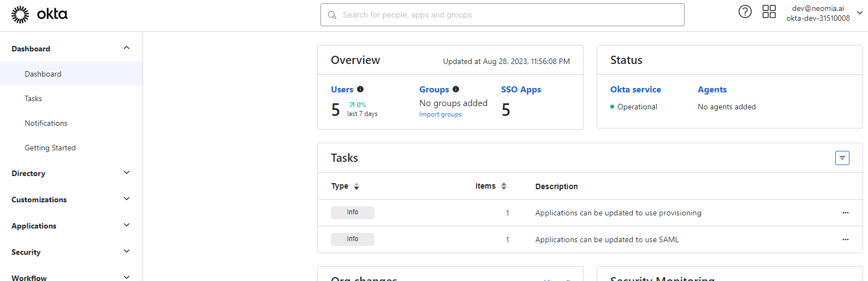Click the okta-dev-31510008 org name

pos(818,18)
